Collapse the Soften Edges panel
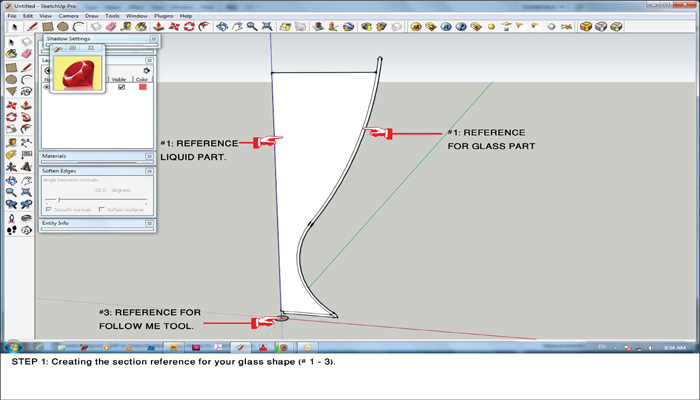The image size is (700, 400). click(x=151, y=171)
